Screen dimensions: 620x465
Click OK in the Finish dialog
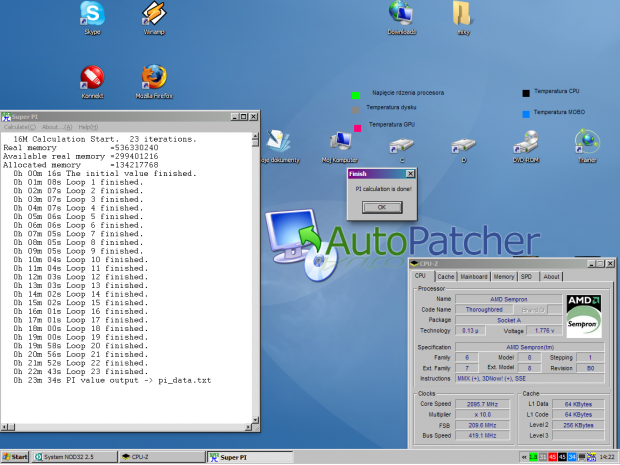pyautogui.click(x=382, y=207)
